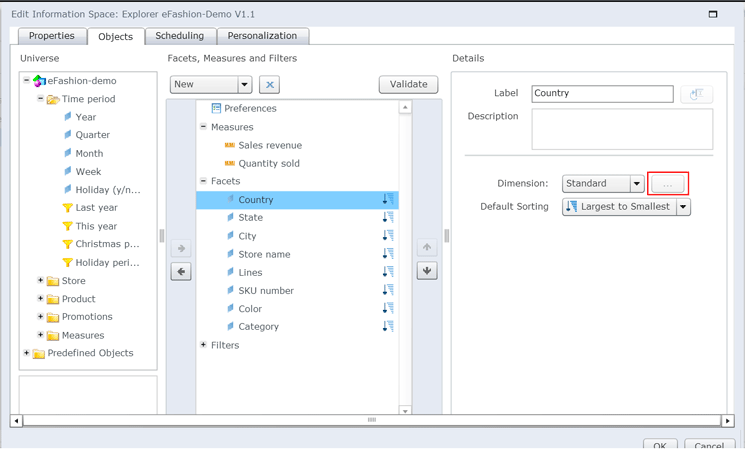This screenshot has height=449, width=745.
Task: Select the Sales revenue measure
Action: click(x=270, y=145)
